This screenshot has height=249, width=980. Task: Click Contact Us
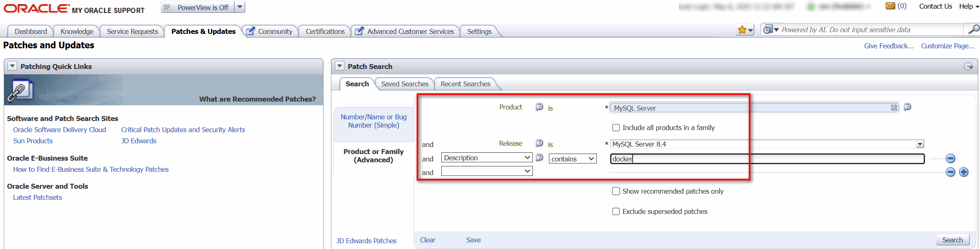coord(935,6)
